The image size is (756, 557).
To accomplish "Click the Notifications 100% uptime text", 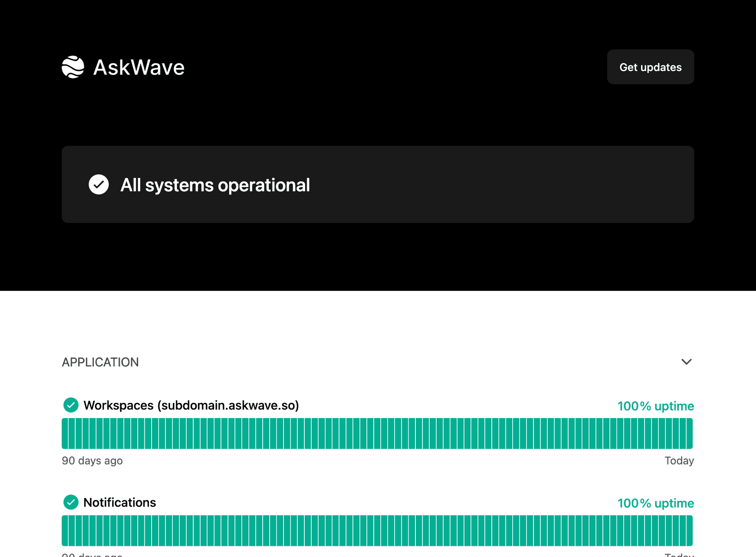I will 655,503.
